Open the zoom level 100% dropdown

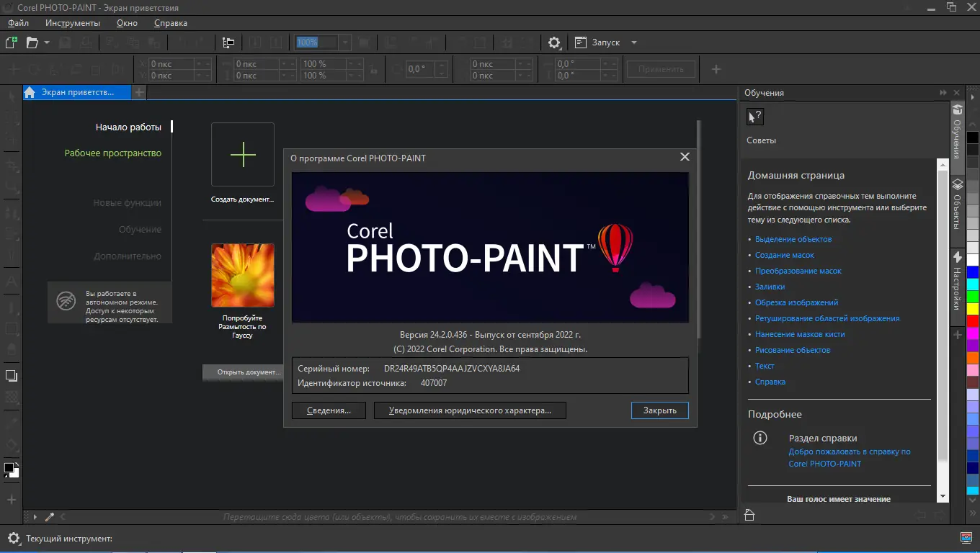coord(345,42)
